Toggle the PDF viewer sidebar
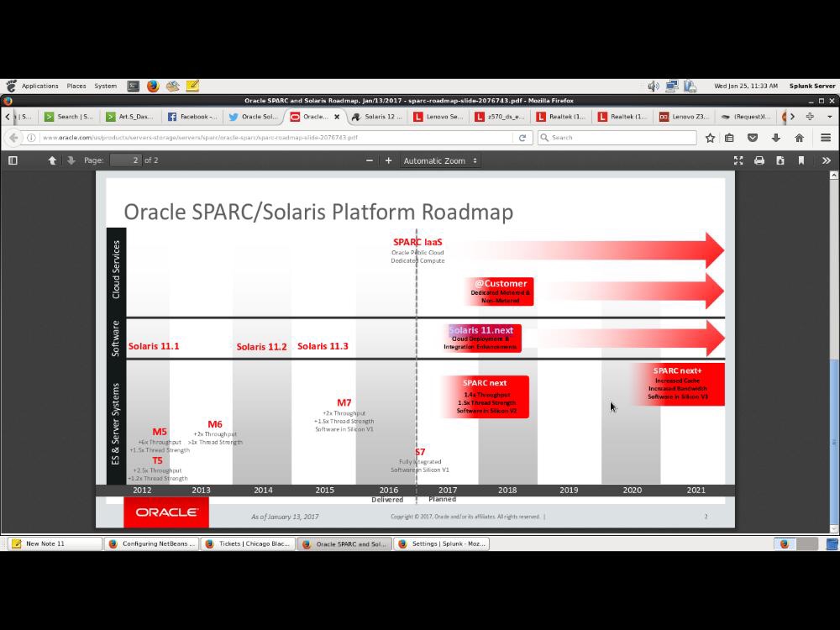840x630 pixels. pos(13,160)
